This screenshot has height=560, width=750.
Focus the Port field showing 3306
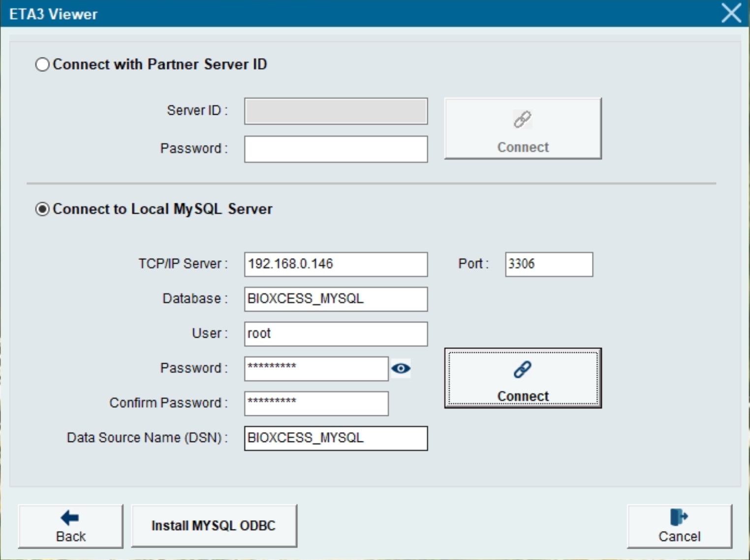pyautogui.click(x=548, y=264)
